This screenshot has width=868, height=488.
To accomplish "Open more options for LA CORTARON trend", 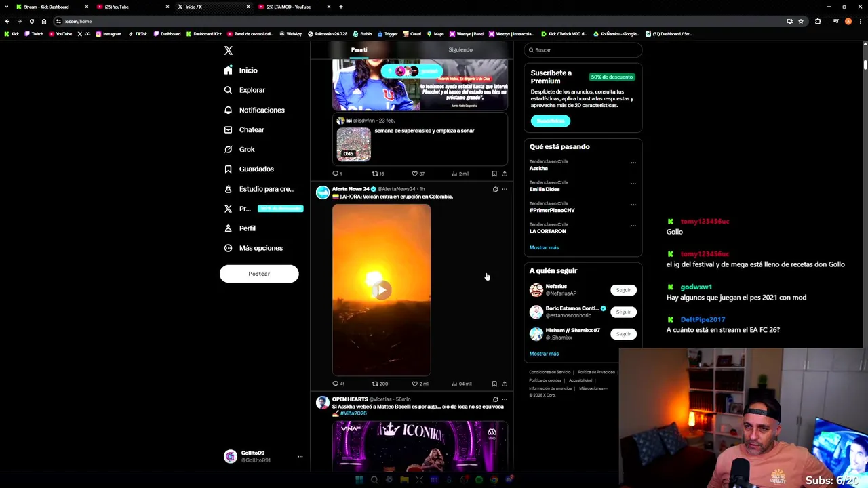I will point(633,226).
